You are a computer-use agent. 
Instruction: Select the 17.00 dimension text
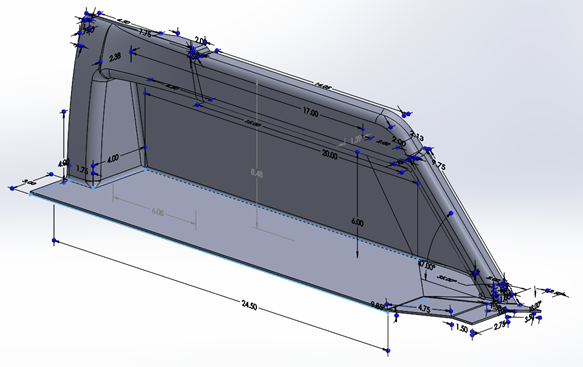coord(310,113)
